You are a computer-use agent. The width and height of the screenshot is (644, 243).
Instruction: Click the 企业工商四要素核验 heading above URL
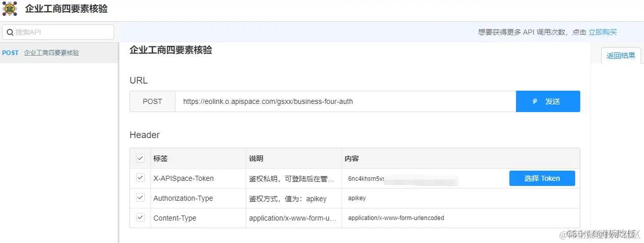click(171, 50)
